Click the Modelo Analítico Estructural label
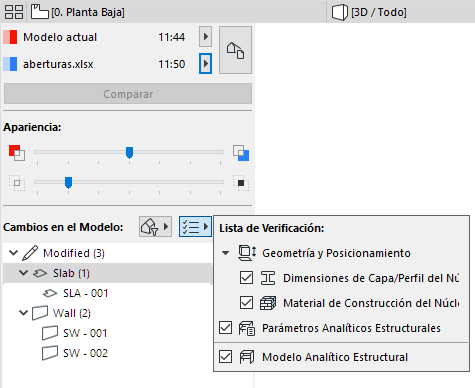Image resolution: width=475 pixels, height=388 pixels. [335, 357]
